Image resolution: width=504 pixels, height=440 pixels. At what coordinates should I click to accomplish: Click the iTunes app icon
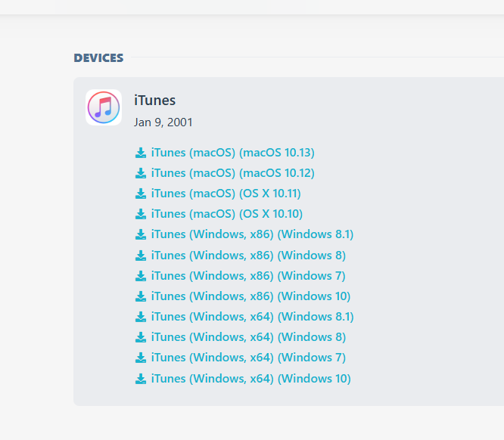104,107
